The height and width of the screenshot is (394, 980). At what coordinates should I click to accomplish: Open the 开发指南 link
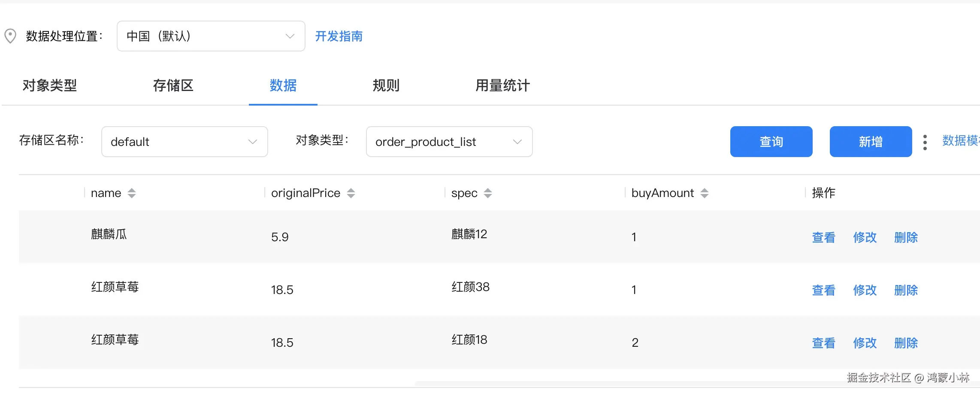(339, 36)
